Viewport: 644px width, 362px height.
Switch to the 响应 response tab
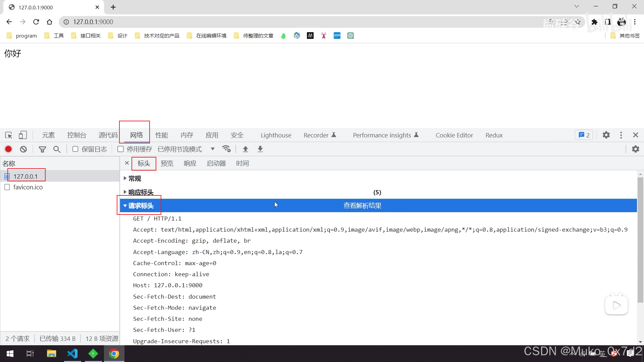[190, 163]
